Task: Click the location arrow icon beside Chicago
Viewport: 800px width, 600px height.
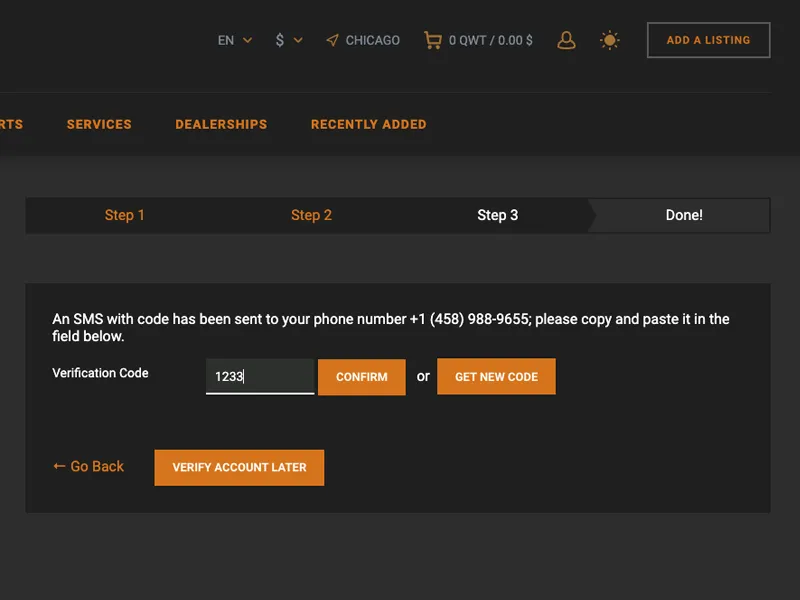Action: coord(332,40)
